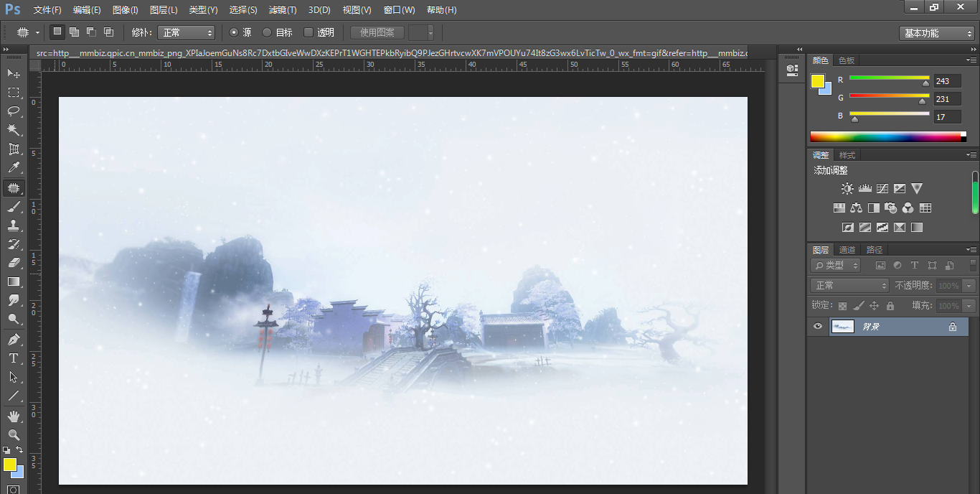The image size is (980, 494).
Task: Open the layer filter 类型 dropdown
Action: click(x=836, y=265)
